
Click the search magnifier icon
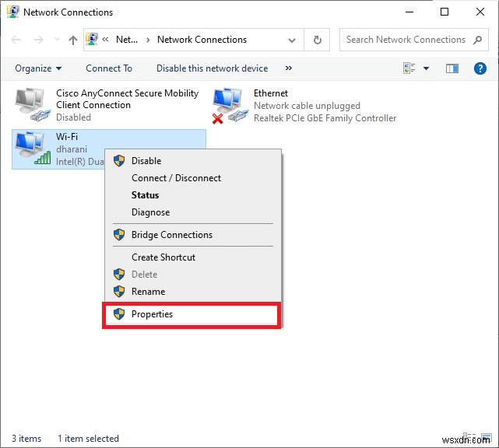tap(477, 40)
